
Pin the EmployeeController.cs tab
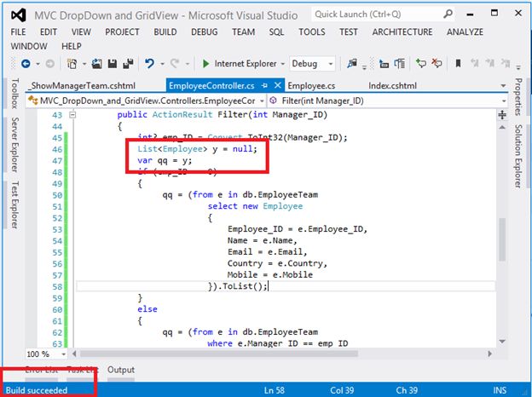264,86
